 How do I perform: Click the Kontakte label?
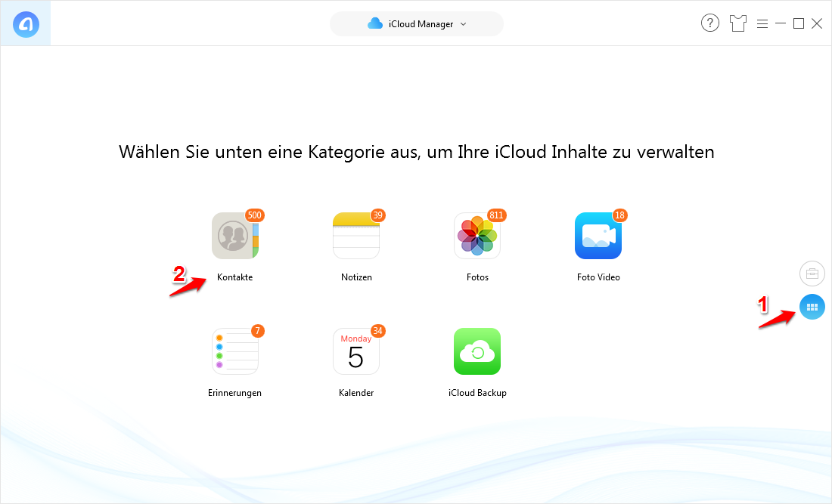point(234,277)
